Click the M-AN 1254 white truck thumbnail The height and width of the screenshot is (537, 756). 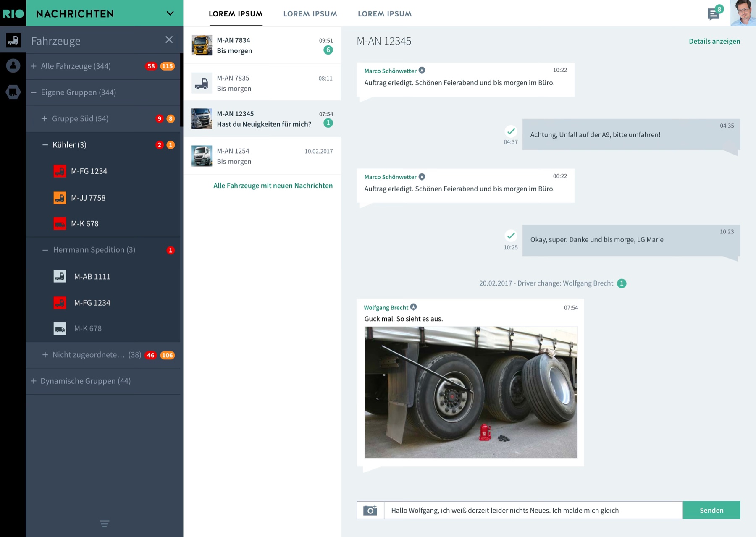pos(202,156)
